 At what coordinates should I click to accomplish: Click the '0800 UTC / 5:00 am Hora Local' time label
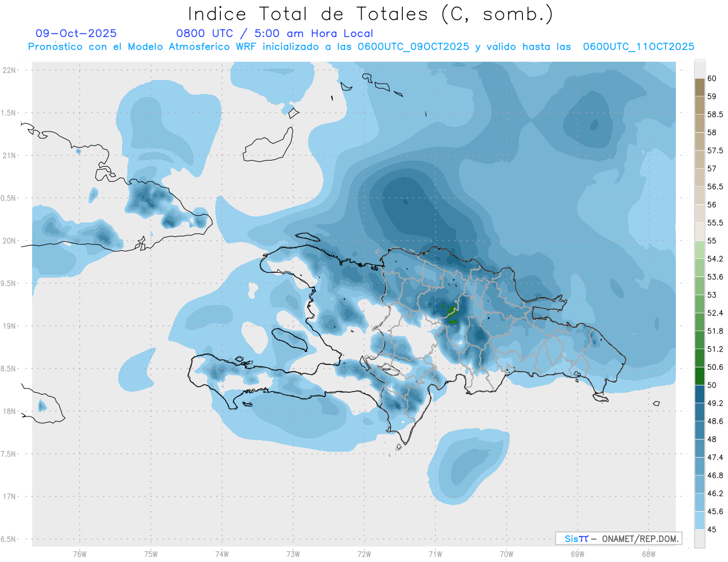click(274, 33)
